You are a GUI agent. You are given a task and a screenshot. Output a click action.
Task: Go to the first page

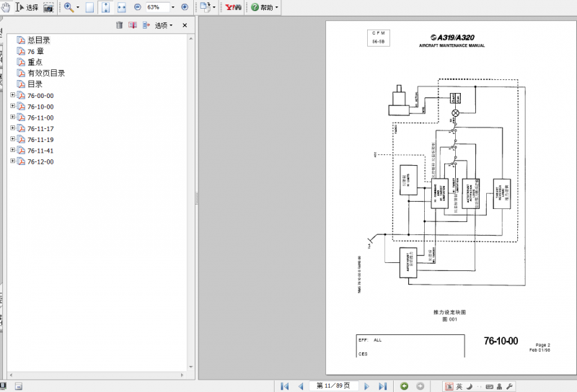pos(284,386)
